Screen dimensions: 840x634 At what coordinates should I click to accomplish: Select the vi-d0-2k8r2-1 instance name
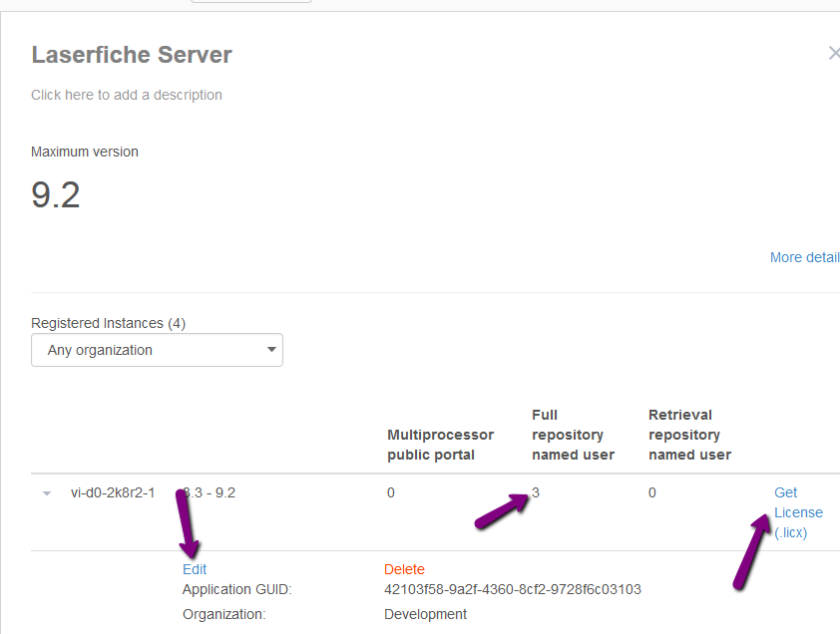click(x=113, y=492)
